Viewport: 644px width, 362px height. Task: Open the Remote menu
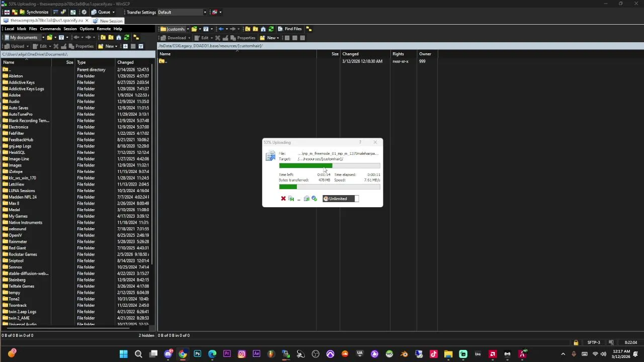[104, 29]
